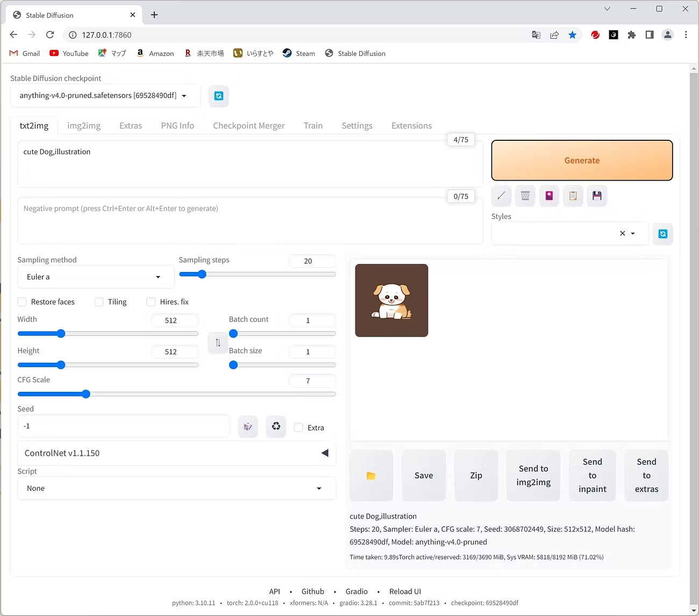The height and width of the screenshot is (616, 699).
Task: Switch to the img2img tab
Action: pyautogui.click(x=84, y=126)
